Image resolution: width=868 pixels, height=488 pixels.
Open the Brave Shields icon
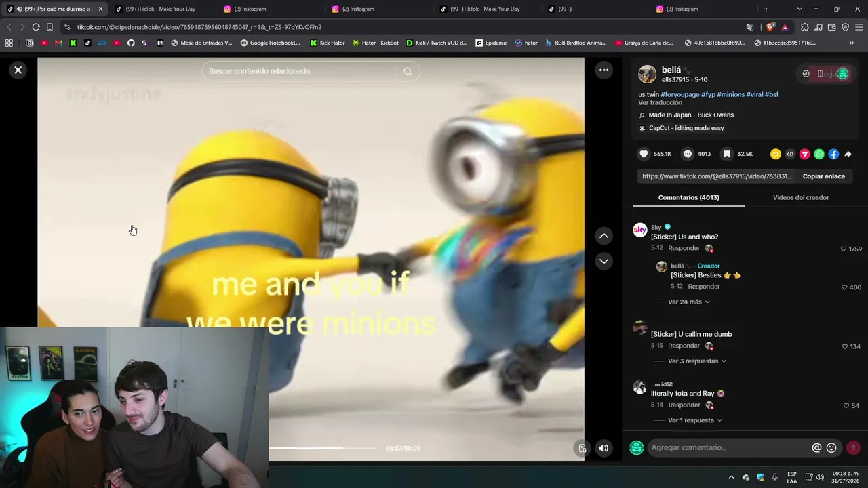click(770, 27)
